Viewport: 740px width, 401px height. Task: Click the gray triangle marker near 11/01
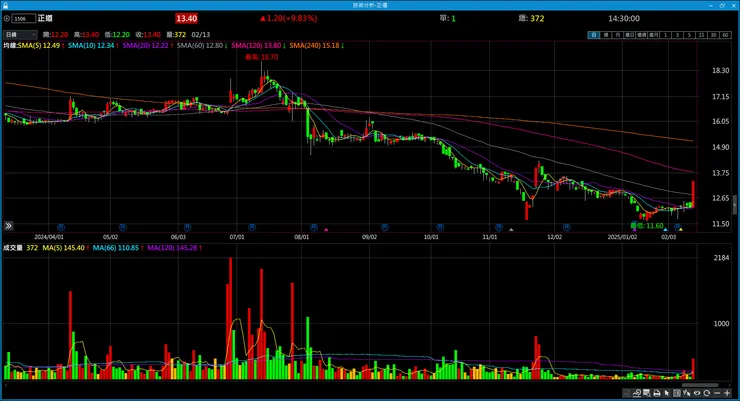coord(511,230)
